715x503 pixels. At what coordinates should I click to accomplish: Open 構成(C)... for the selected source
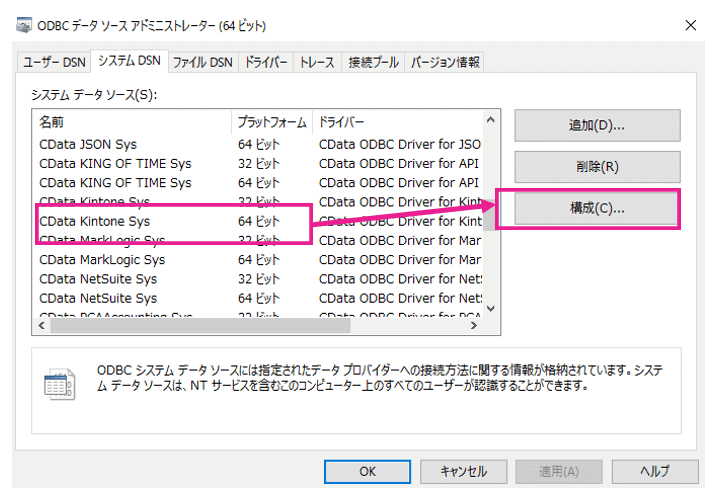[x=597, y=208]
